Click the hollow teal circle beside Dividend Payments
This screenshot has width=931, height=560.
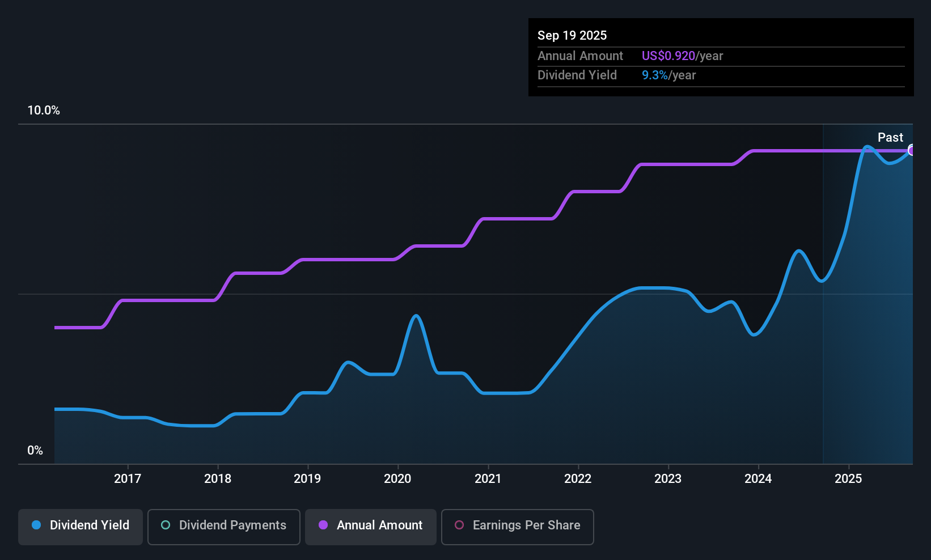point(166,525)
